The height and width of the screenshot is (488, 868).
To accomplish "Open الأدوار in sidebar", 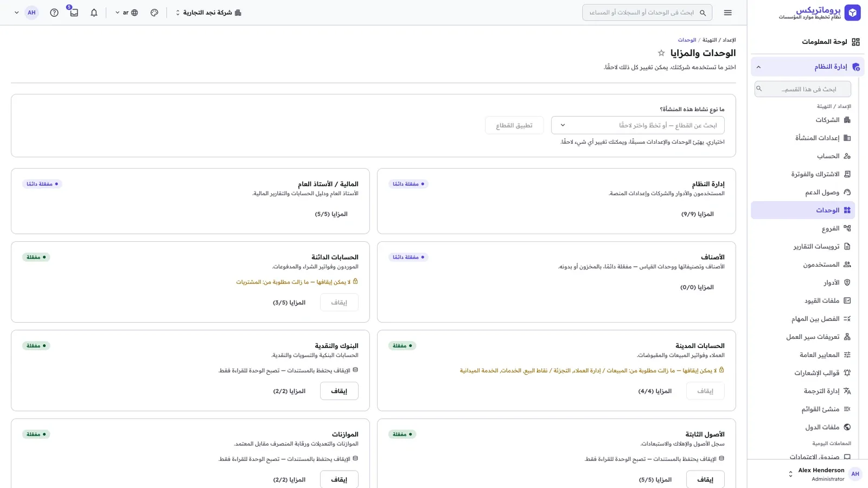I will tap(803, 282).
